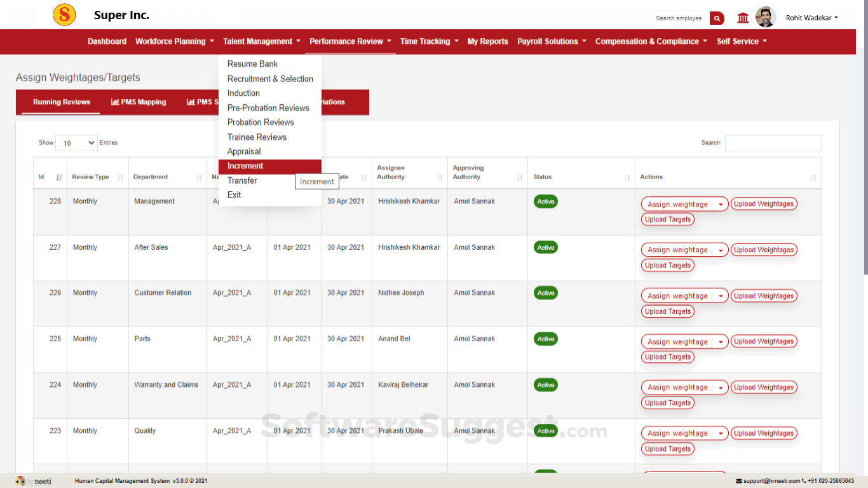Sort by Assignee Authority column icon
The image size is (868, 488).
[x=440, y=178]
